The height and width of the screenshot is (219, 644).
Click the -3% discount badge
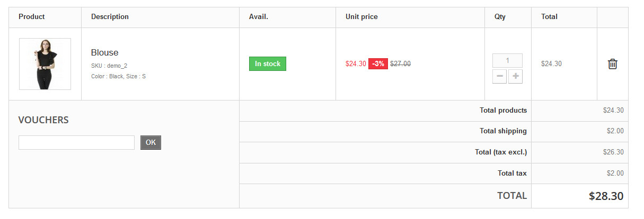[378, 64]
